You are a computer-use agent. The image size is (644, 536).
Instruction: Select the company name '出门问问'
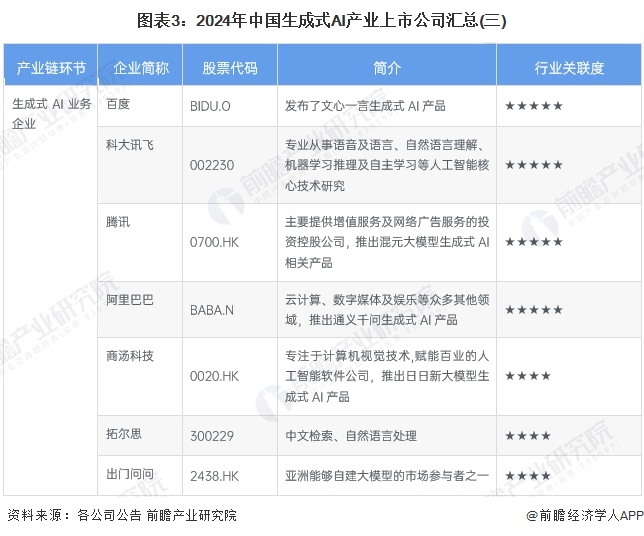point(129,474)
